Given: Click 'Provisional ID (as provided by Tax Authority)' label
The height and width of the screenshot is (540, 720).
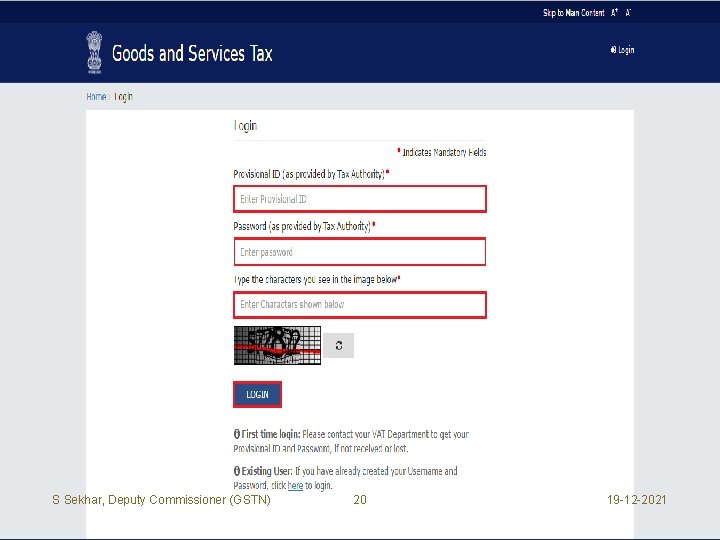Looking at the screenshot, I should 311,174.
